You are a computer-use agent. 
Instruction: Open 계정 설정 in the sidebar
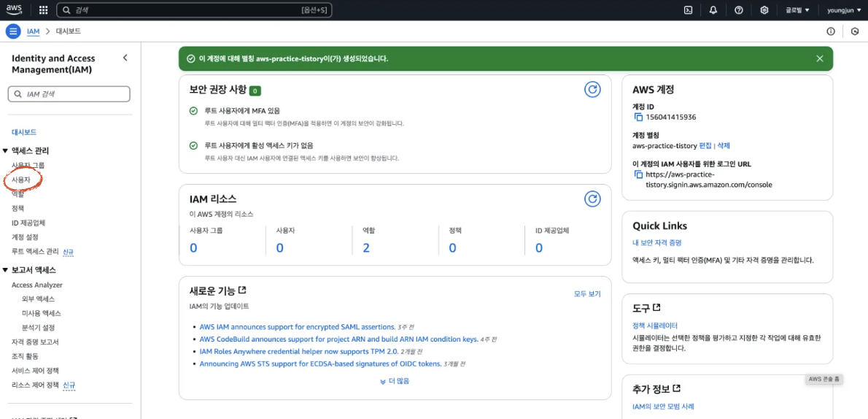click(25, 237)
